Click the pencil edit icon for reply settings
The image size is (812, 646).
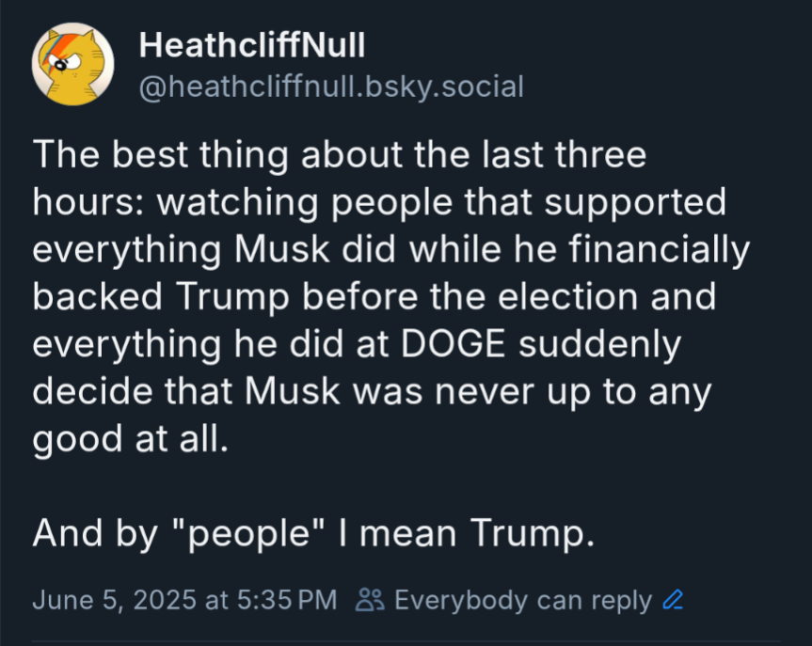click(x=673, y=600)
